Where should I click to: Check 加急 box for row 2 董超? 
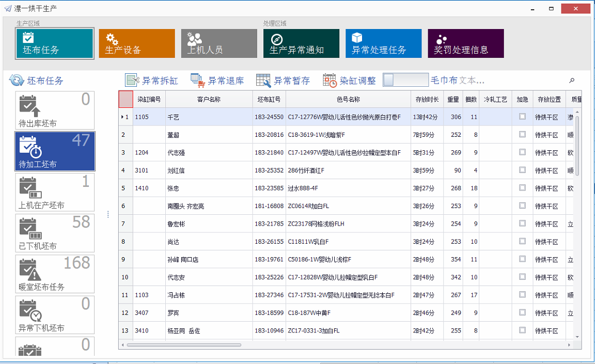(522, 135)
